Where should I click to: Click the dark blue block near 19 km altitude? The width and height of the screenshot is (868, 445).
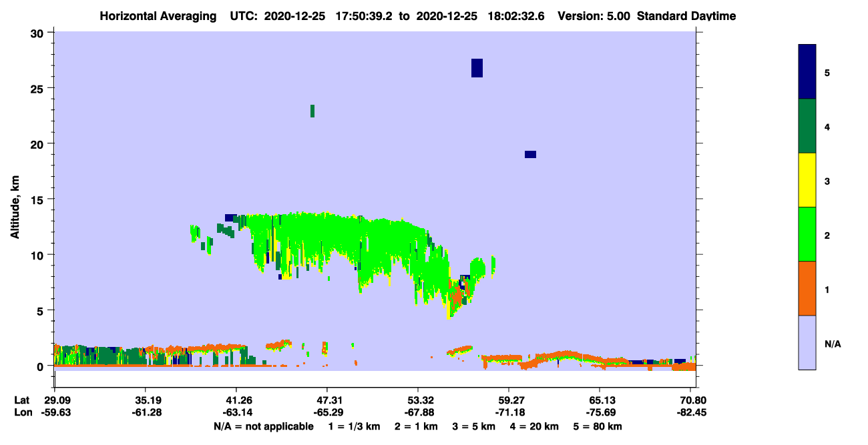pos(530,154)
